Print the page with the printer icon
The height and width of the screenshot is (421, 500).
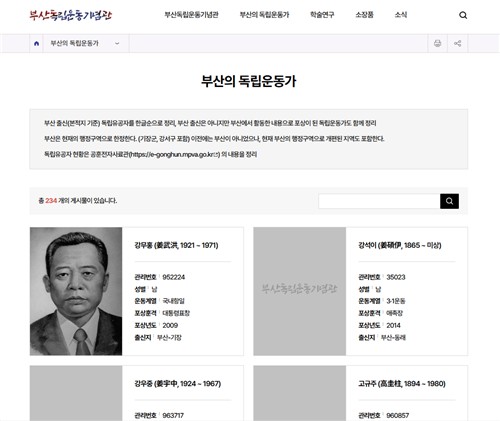(x=437, y=43)
